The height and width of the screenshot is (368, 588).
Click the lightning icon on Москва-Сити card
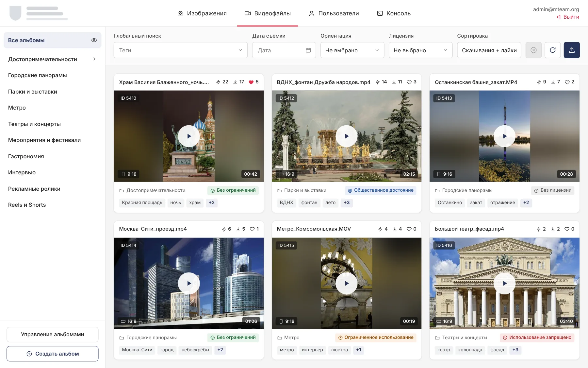(224, 229)
